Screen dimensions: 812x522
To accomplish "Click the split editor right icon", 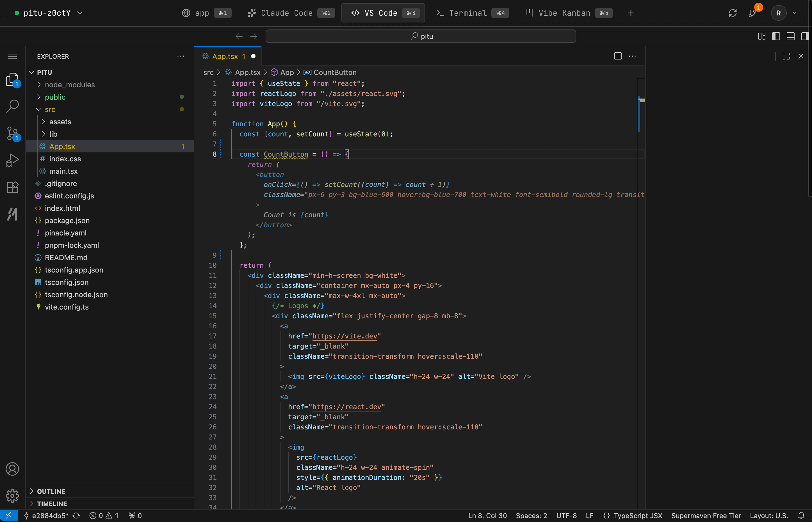I will point(618,56).
